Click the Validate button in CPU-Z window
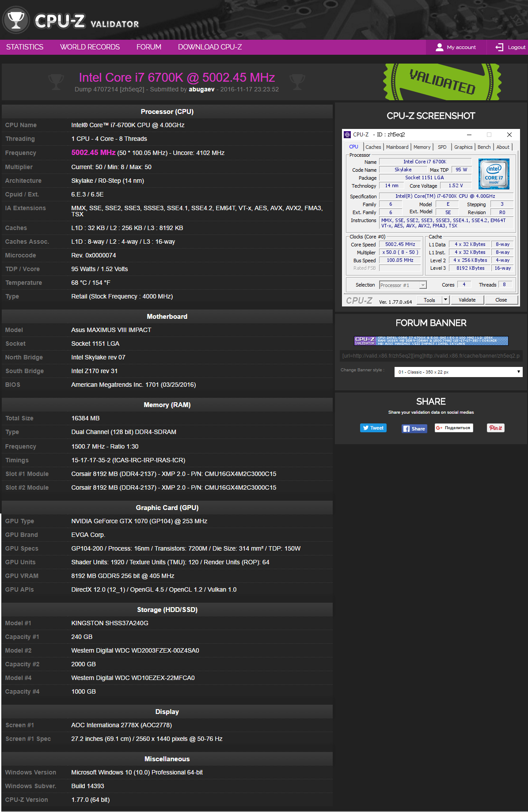The width and height of the screenshot is (528, 812). click(x=467, y=300)
